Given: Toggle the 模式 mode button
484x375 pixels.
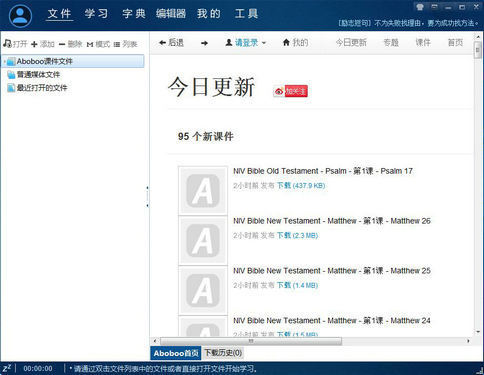Looking at the screenshot, I should click(x=98, y=44).
